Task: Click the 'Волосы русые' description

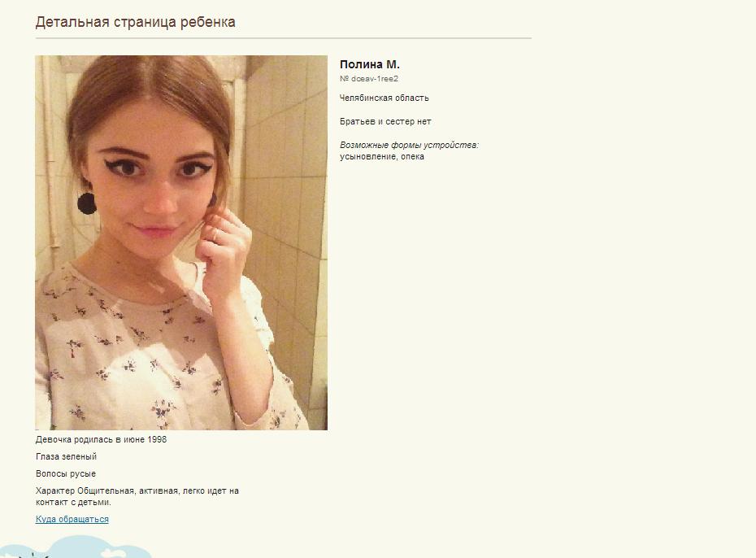Action: (66, 473)
